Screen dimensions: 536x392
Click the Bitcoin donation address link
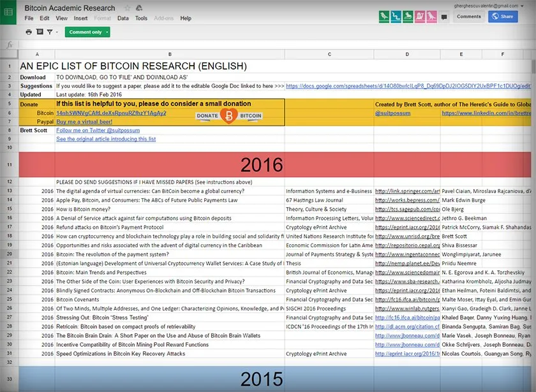coord(111,113)
